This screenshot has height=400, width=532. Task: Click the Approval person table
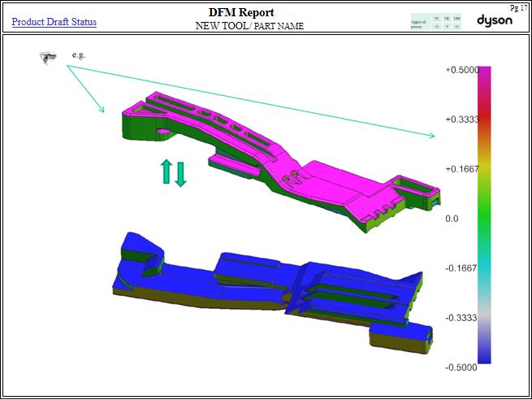pos(436,22)
